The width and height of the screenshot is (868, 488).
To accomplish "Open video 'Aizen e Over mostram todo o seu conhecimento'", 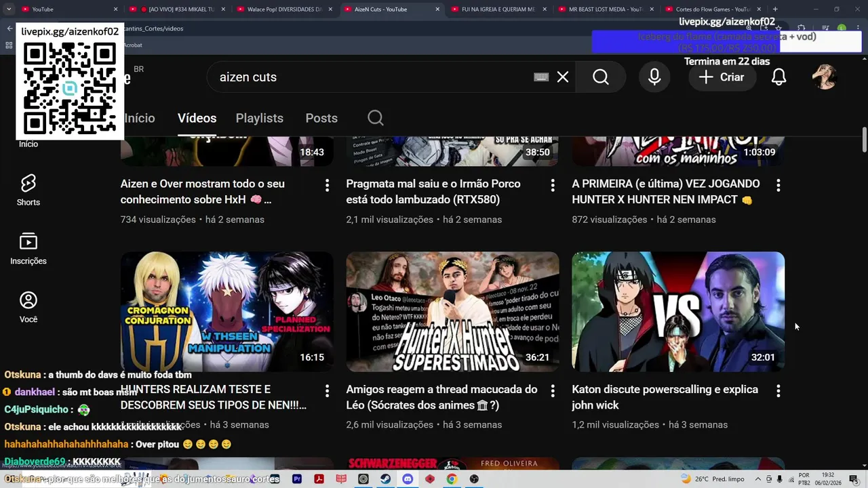I will point(203,192).
